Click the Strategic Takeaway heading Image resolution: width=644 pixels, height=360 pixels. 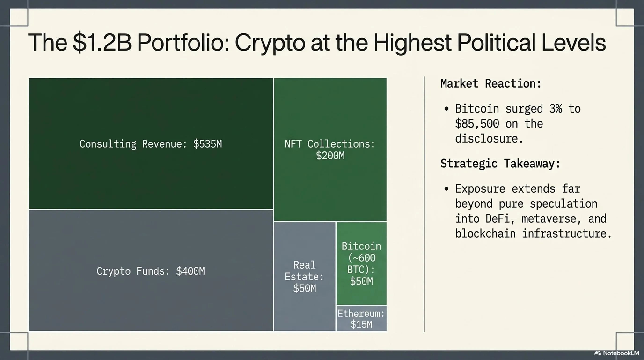click(x=500, y=164)
